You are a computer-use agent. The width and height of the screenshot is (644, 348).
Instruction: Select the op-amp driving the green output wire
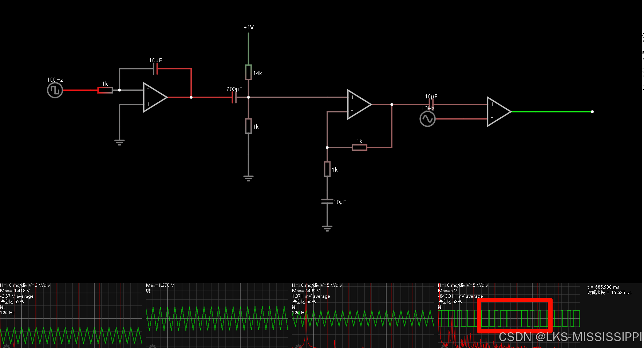pyautogui.click(x=498, y=112)
